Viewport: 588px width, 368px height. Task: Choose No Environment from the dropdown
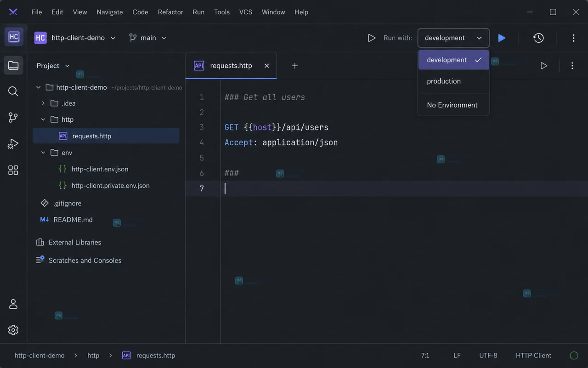[453, 105]
